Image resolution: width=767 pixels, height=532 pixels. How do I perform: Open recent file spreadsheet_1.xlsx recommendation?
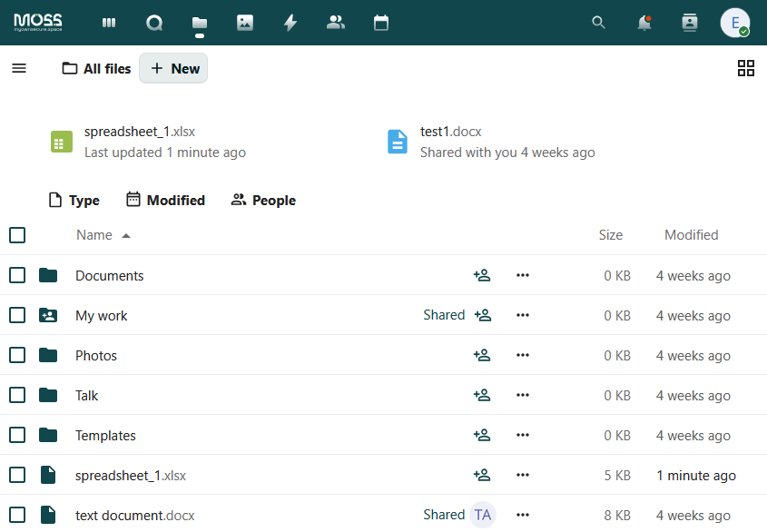point(149,142)
